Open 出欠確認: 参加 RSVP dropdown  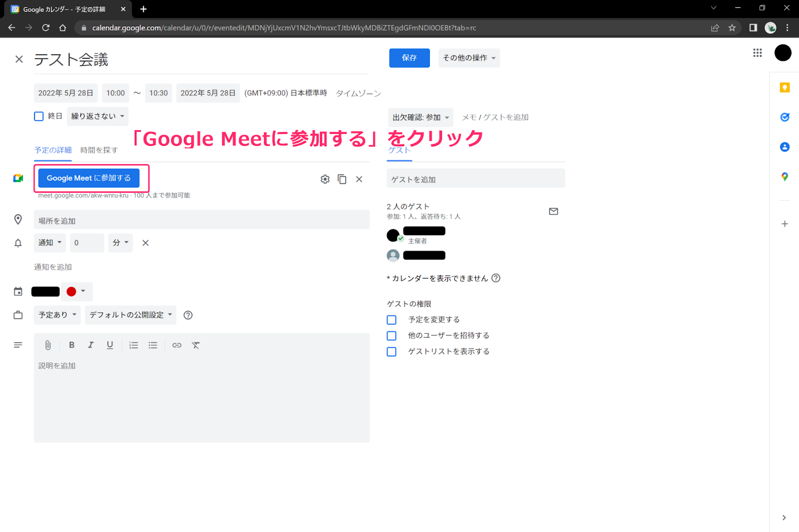pos(420,117)
